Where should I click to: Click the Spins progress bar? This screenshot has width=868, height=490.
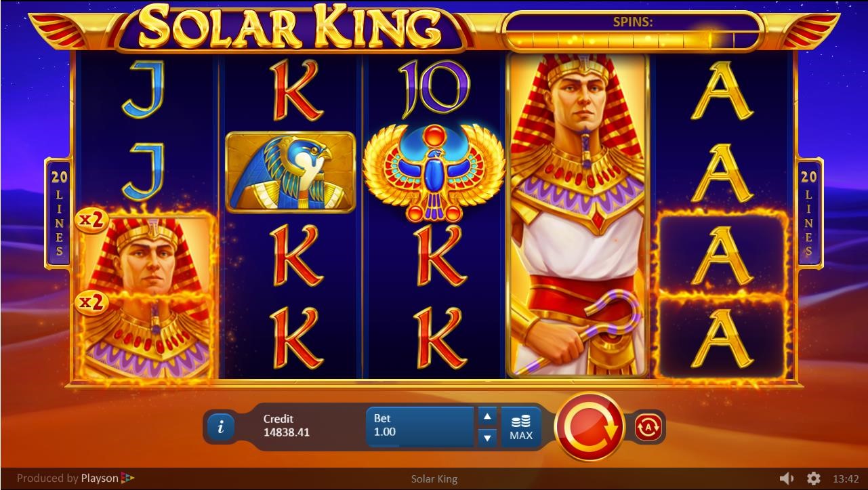pos(634,39)
